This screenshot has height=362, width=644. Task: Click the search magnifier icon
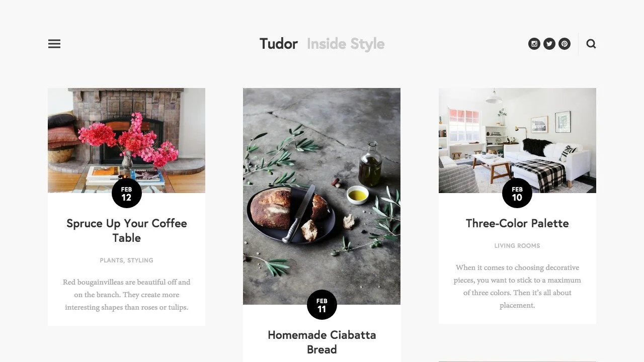click(x=591, y=44)
